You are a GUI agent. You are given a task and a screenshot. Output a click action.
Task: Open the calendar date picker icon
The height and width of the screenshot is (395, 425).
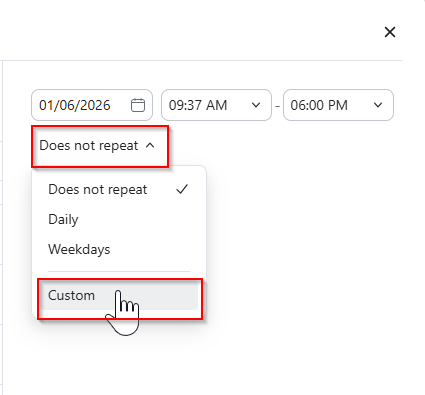click(x=138, y=105)
